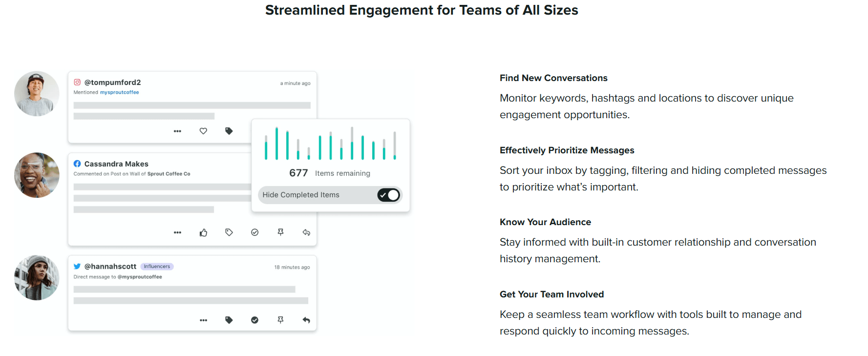Viewport: 868px width, 356px height.
Task: Like the @tompumford2 post with the heart icon
Action: point(203,131)
